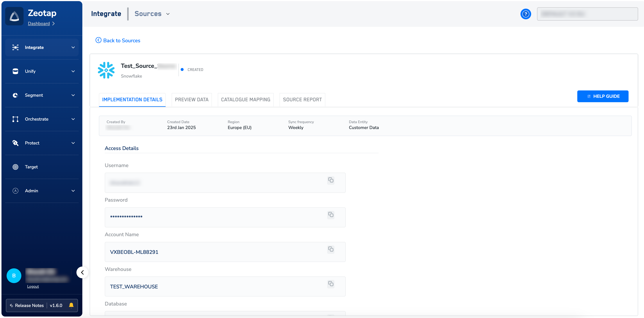Collapse the sidebar with arrow button

coord(82,272)
